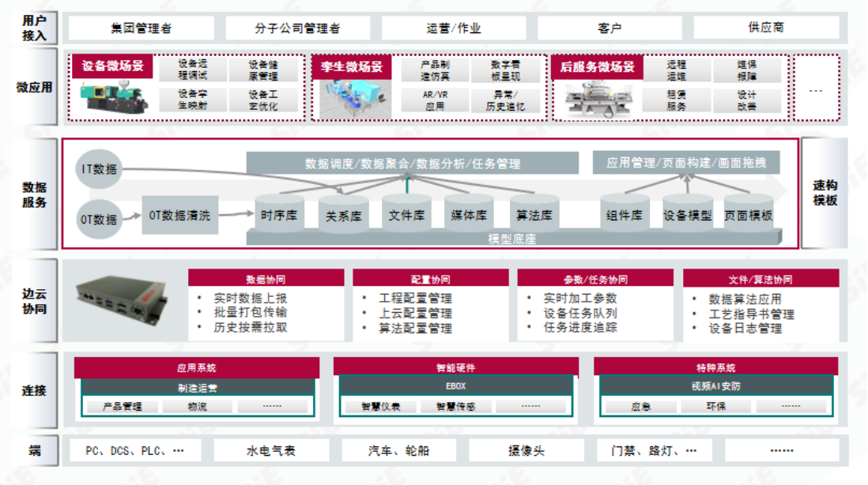The image size is (868, 485).
Task: Select the 页面模板 cylinder
Action: tap(749, 213)
